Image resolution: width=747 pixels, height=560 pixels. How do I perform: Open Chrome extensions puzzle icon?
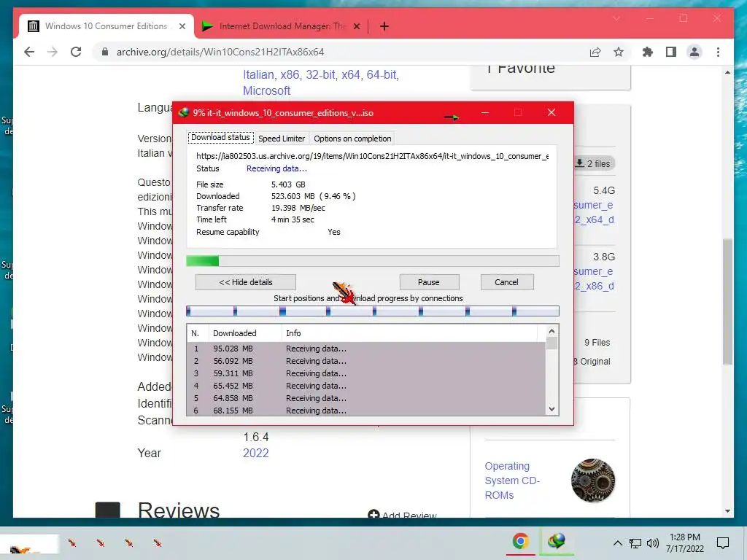click(x=648, y=52)
